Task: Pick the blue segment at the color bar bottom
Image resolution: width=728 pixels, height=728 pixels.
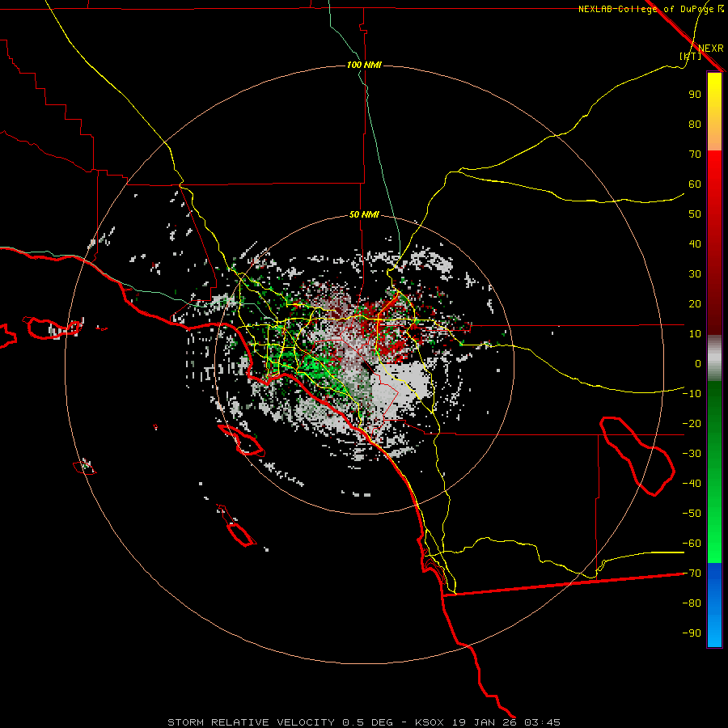Action: pos(714,605)
